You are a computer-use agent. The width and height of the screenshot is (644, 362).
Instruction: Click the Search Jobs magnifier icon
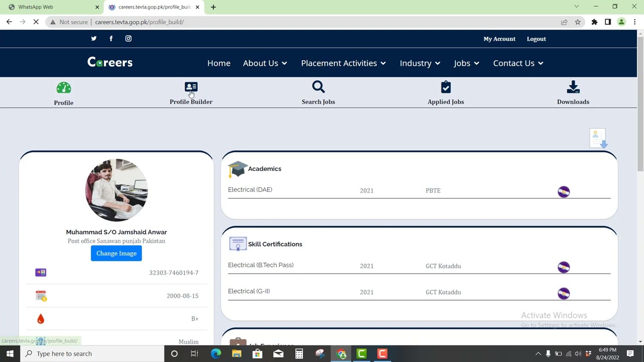[318, 87]
